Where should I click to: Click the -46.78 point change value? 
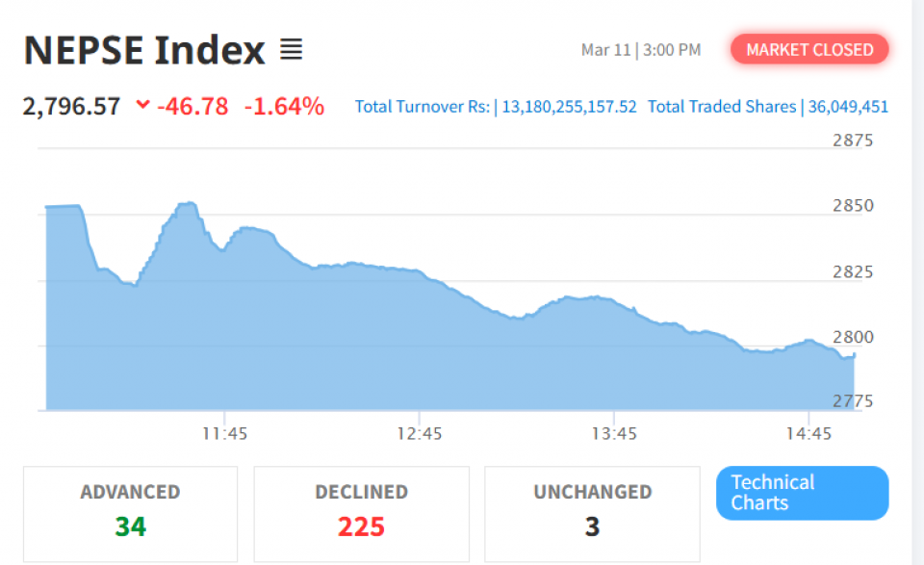[x=192, y=106]
